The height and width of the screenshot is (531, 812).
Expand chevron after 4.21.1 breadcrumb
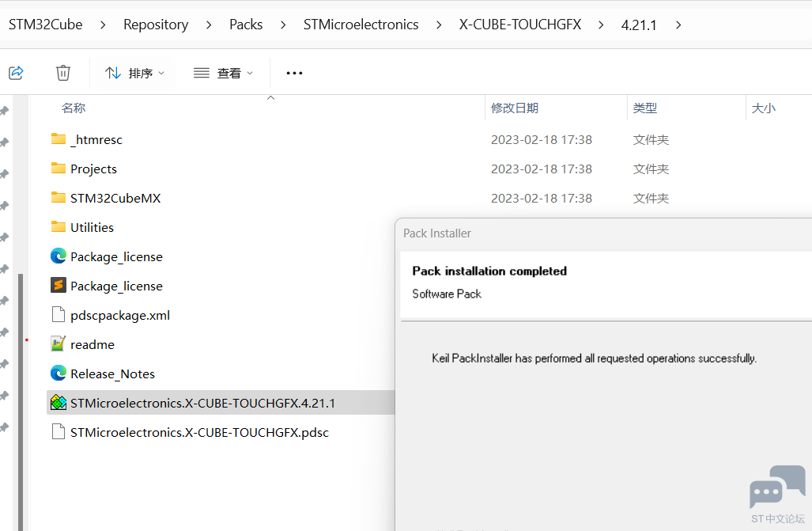click(678, 25)
